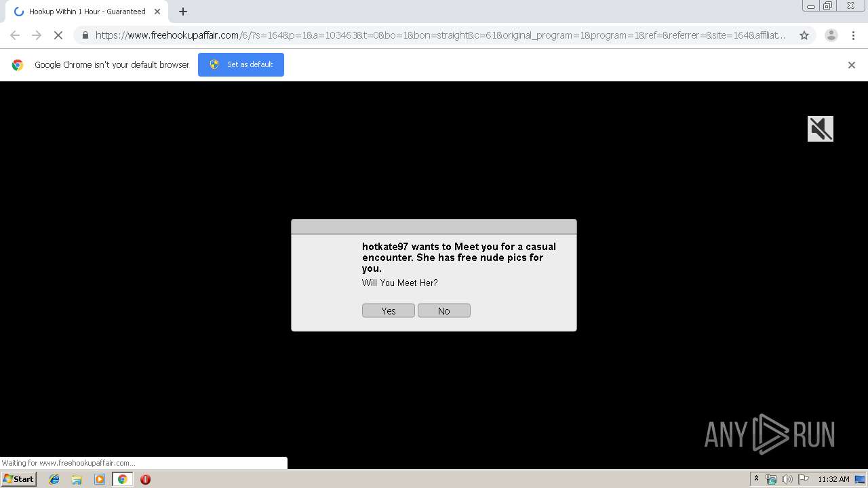The height and width of the screenshot is (488, 868).
Task: Open Windows Explorer folder from taskbar
Action: [77, 479]
